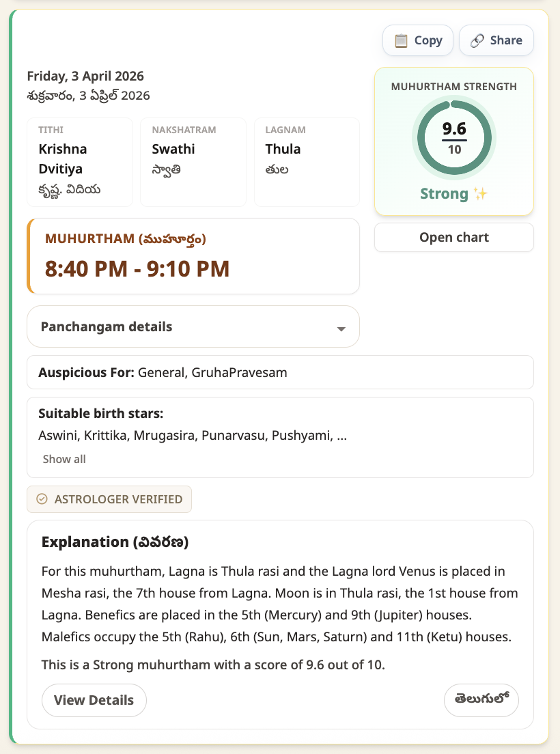Expand the Panchangam details section
This screenshot has height=754, width=560.
click(193, 326)
